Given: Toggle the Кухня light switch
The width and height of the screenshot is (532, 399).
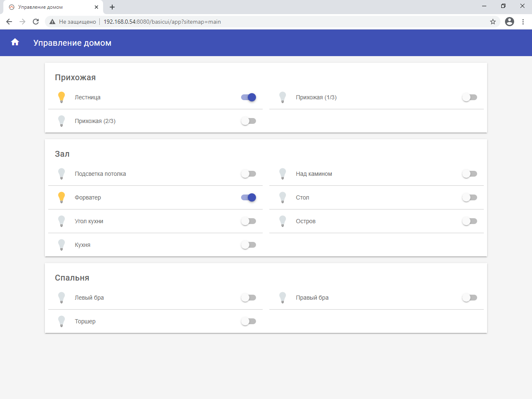Looking at the screenshot, I should point(249,245).
